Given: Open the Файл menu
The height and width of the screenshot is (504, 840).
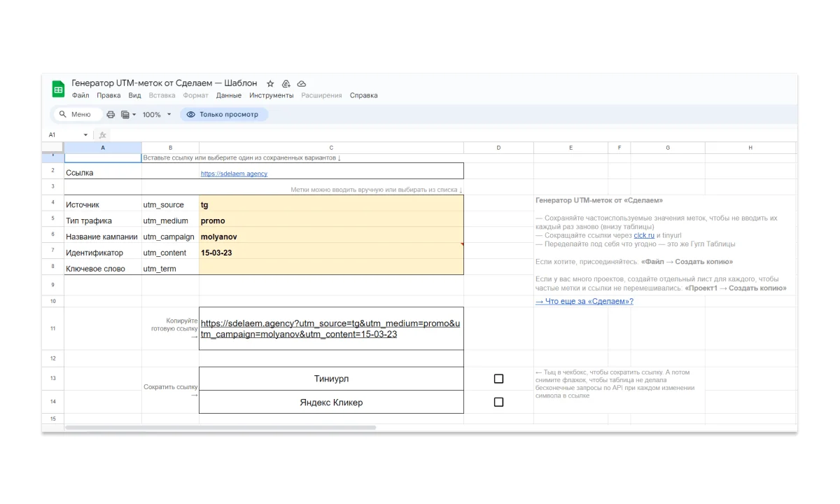Looking at the screenshot, I should (x=80, y=95).
